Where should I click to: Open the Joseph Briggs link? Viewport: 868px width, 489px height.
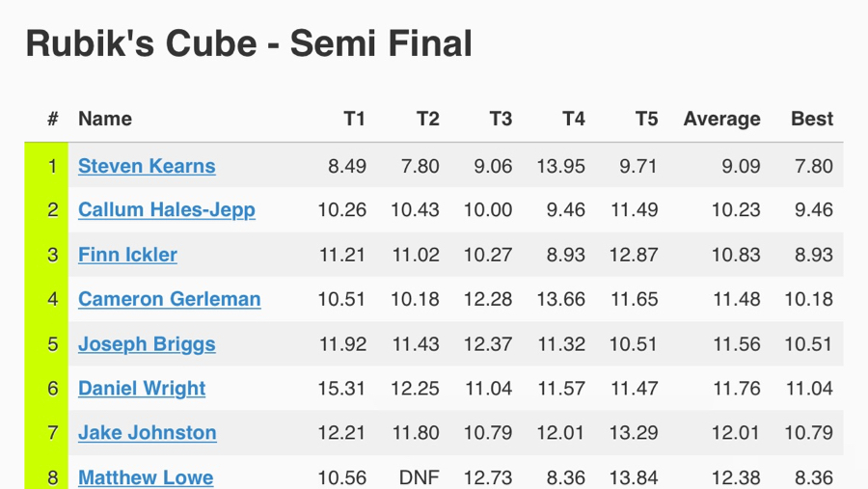[x=147, y=344]
